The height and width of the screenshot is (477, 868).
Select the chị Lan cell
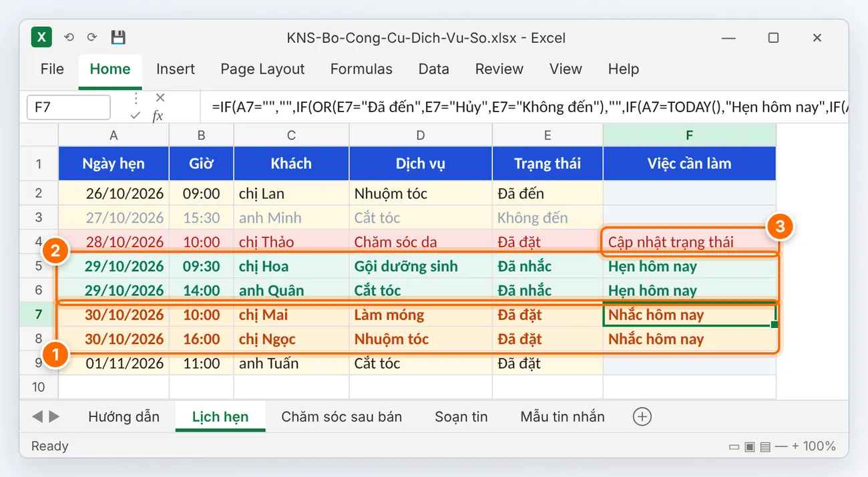tap(291, 194)
